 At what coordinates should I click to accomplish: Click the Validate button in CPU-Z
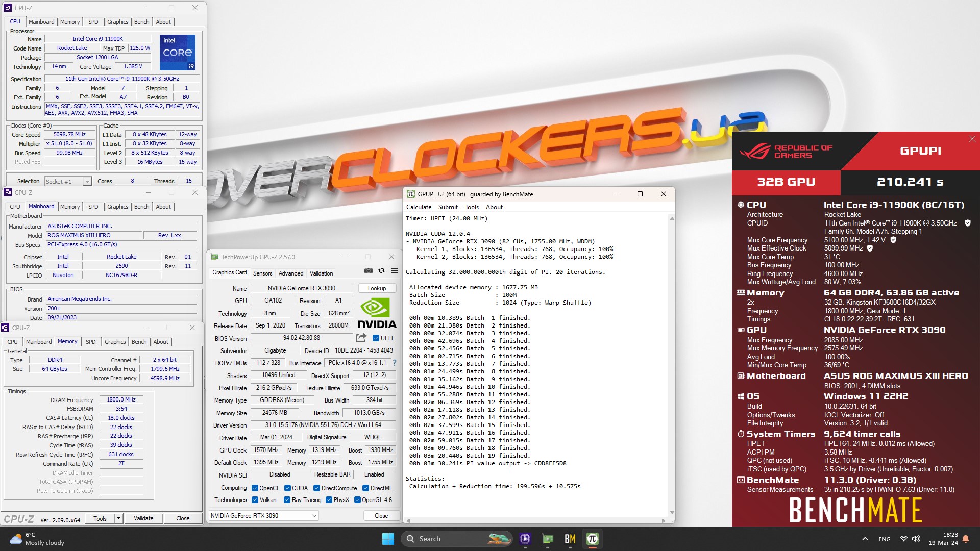point(143,518)
